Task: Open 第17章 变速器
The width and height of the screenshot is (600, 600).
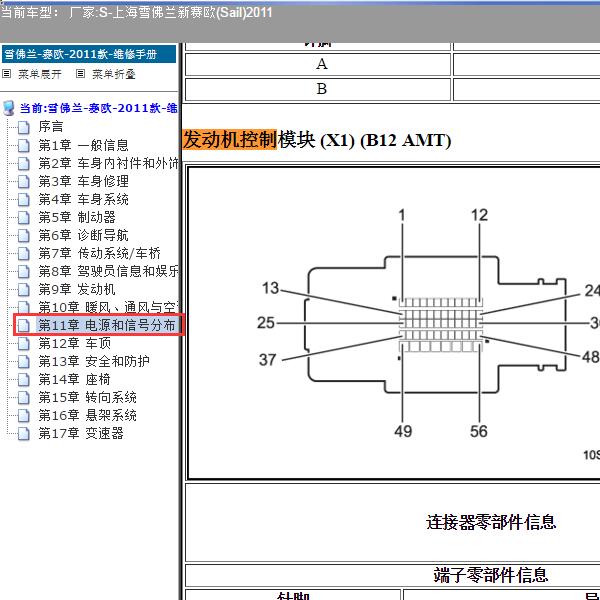Action: coord(81,434)
